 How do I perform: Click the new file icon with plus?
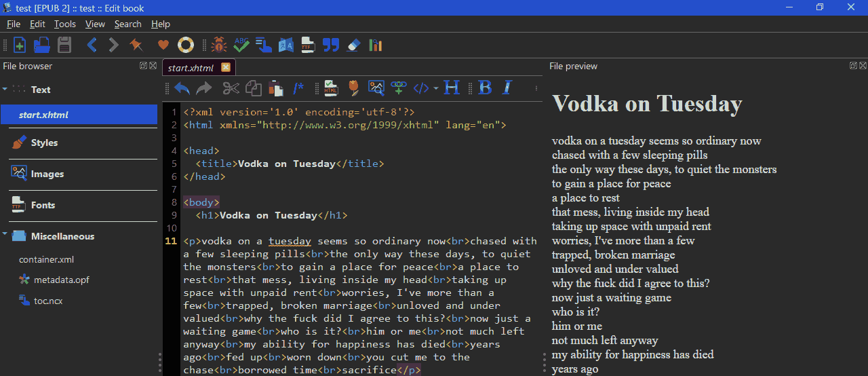[20, 45]
